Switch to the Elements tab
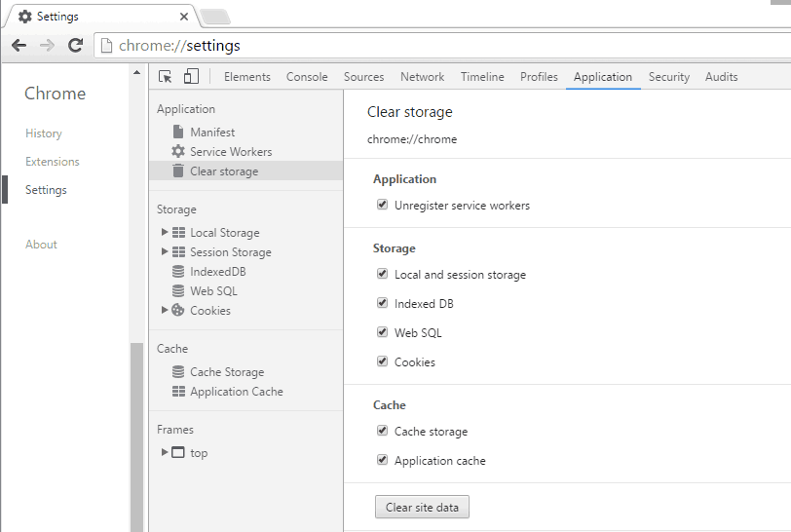 (247, 77)
